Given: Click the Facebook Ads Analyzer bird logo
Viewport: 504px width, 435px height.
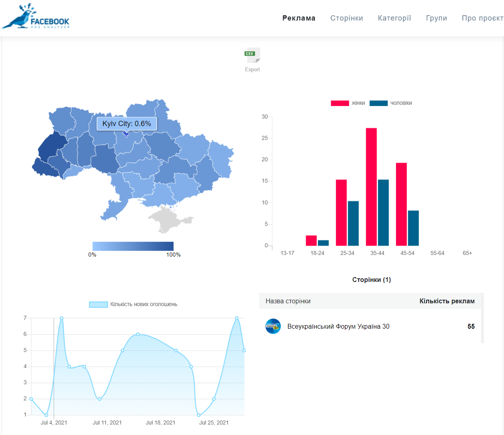Looking at the screenshot, I should [35, 17].
